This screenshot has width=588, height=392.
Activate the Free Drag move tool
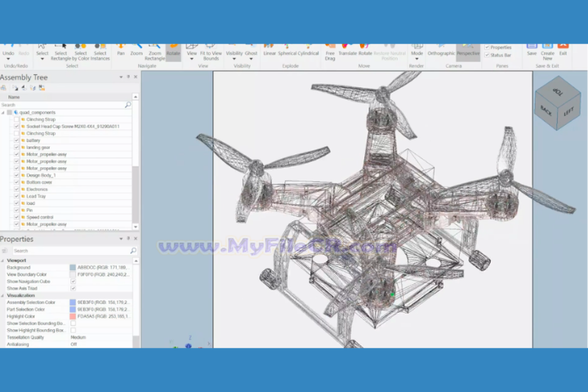click(x=330, y=52)
